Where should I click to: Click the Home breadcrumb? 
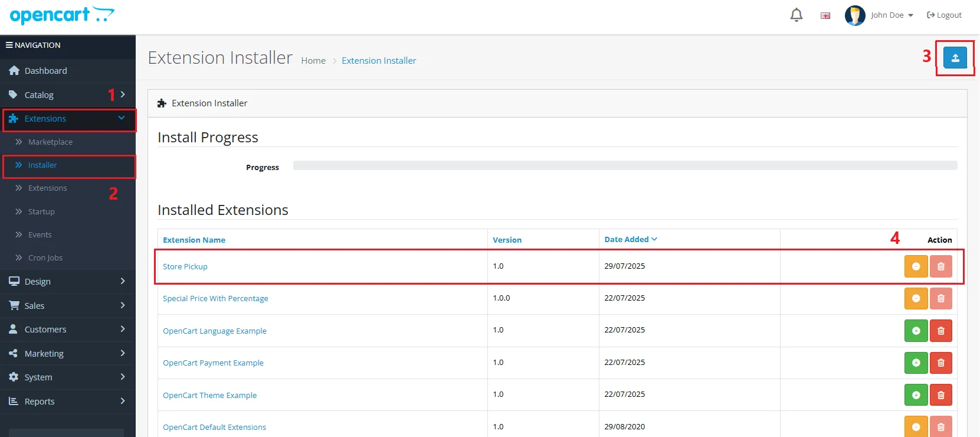pyautogui.click(x=313, y=61)
